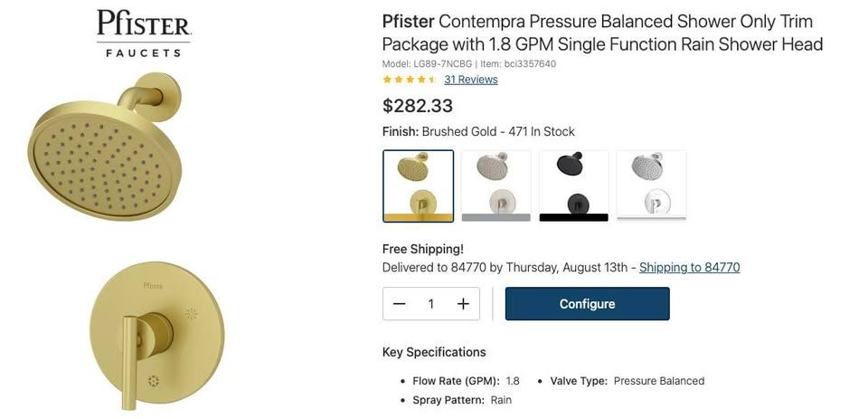Click the Configure button
868x419 pixels.
(x=588, y=304)
